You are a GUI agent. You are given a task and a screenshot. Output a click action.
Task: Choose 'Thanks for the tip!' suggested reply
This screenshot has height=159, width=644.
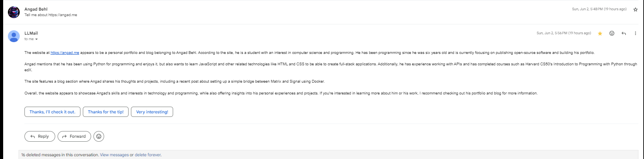(x=106, y=112)
